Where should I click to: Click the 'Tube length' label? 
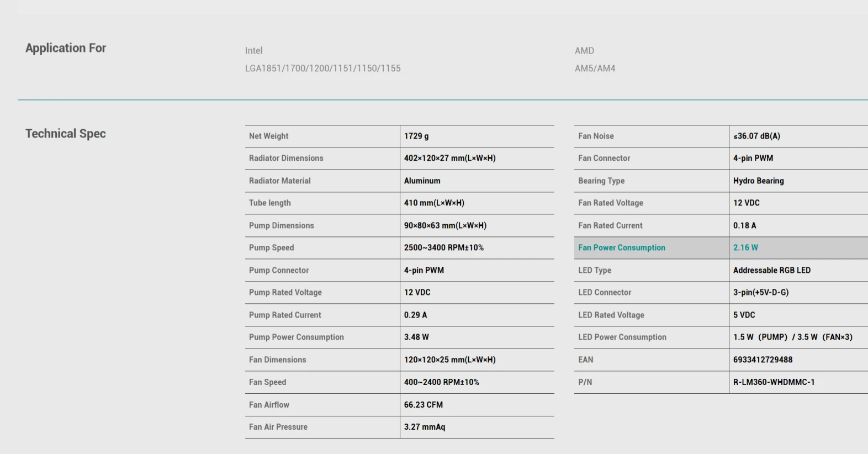[x=270, y=203]
